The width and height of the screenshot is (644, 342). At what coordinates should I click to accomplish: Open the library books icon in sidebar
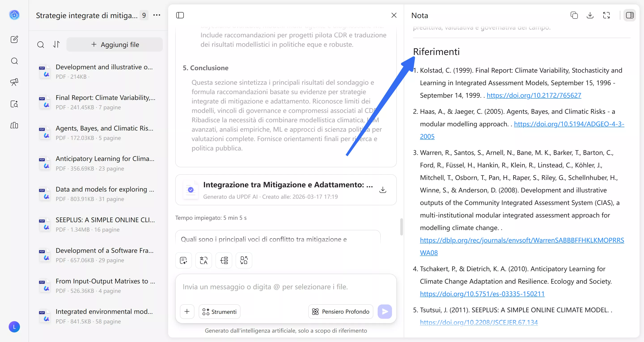[14, 125]
